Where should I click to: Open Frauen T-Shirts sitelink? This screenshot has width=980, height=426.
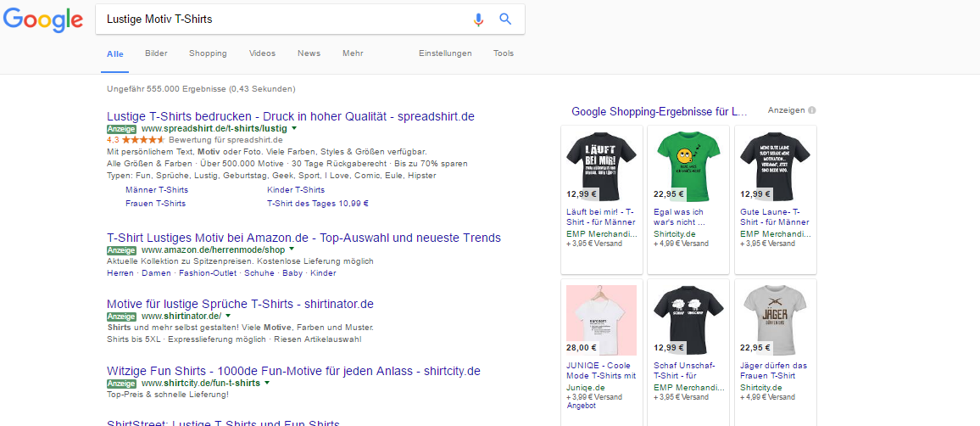click(x=156, y=204)
